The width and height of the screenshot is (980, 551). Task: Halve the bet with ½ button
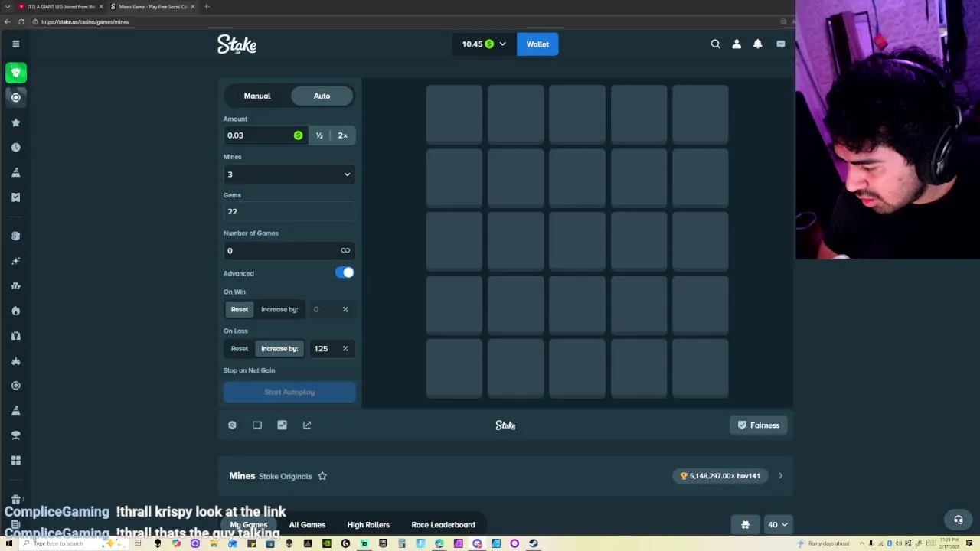(319, 135)
